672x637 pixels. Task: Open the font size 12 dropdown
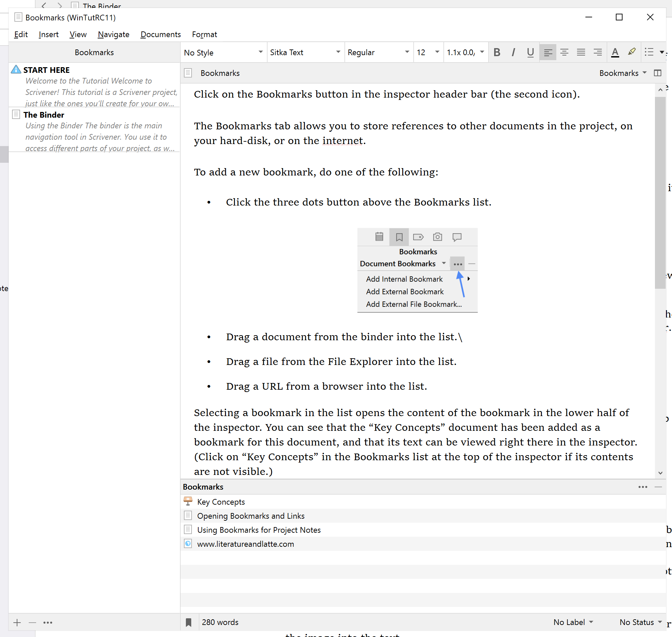(x=428, y=52)
